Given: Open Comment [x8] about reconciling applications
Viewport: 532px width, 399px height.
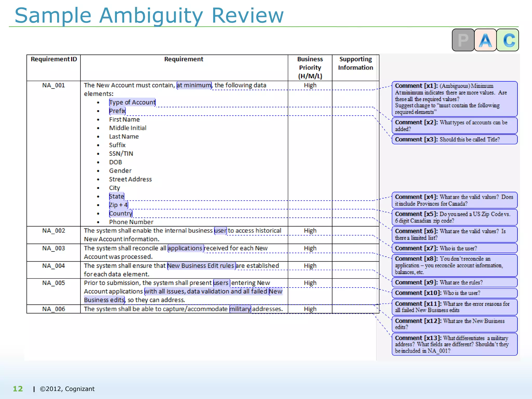Looking at the screenshot, I should 455,265.
